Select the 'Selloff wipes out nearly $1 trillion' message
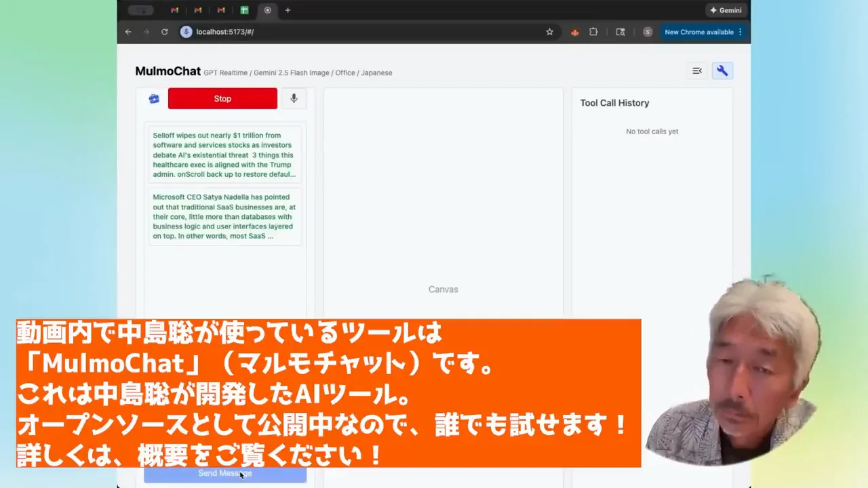 coord(224,155)
